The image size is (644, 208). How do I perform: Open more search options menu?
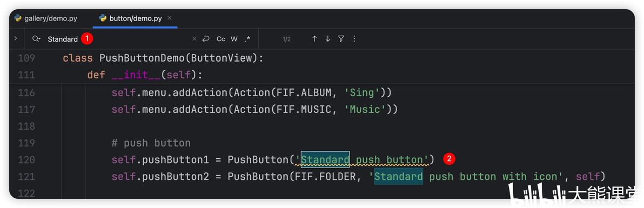[354, 39]
